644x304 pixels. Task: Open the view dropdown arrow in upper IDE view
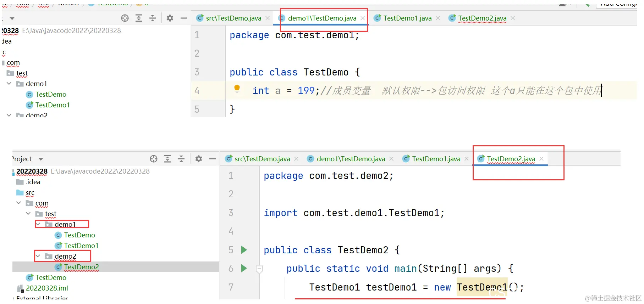point(12,18)
